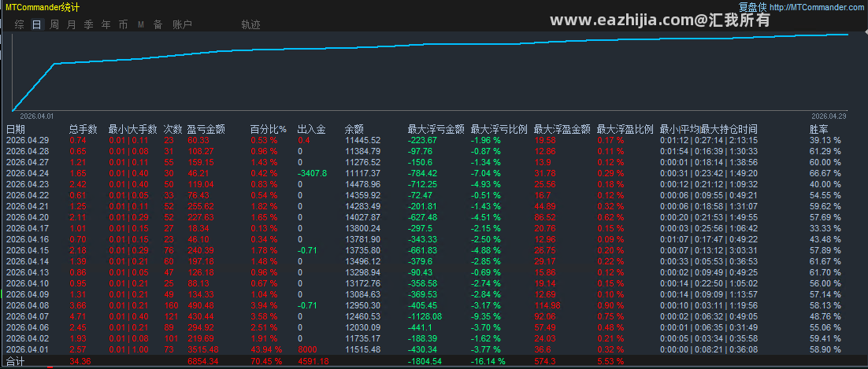Click balance value 14478.96
The image size is (868, 369).
point(362,183)
